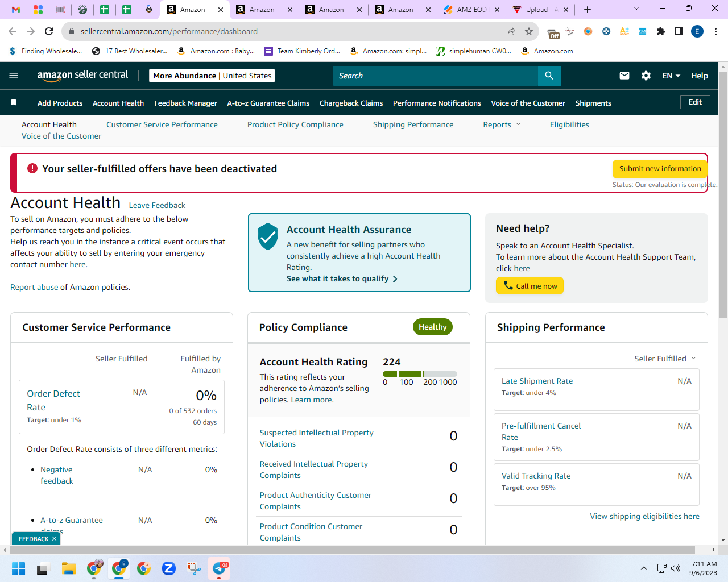Open the settings gear icon
This screenshot has width=728, height=582.
pyautogui.click(x=646, y=76)
